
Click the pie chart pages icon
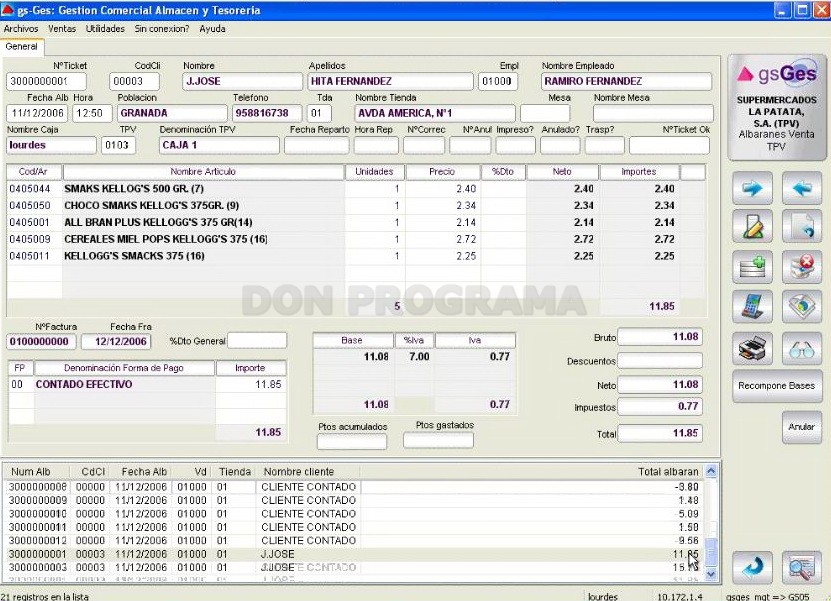(802, 307)
